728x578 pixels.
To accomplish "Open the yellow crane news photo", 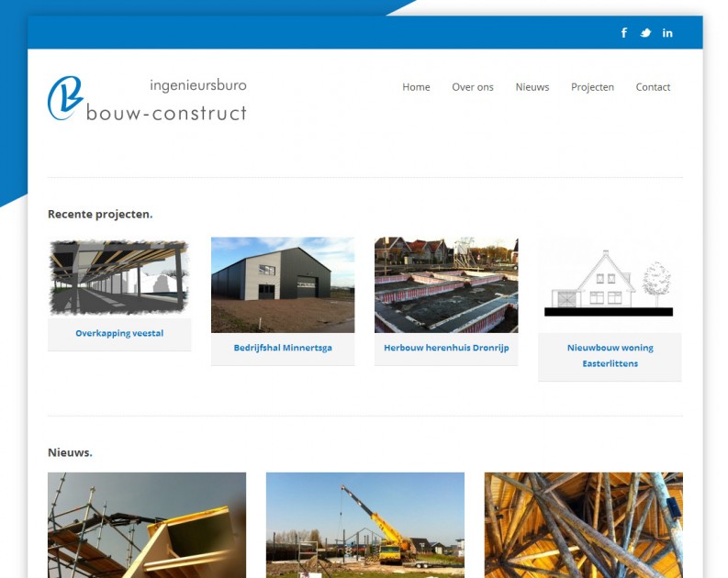I will pyautogui.click(x=365, y=525).
